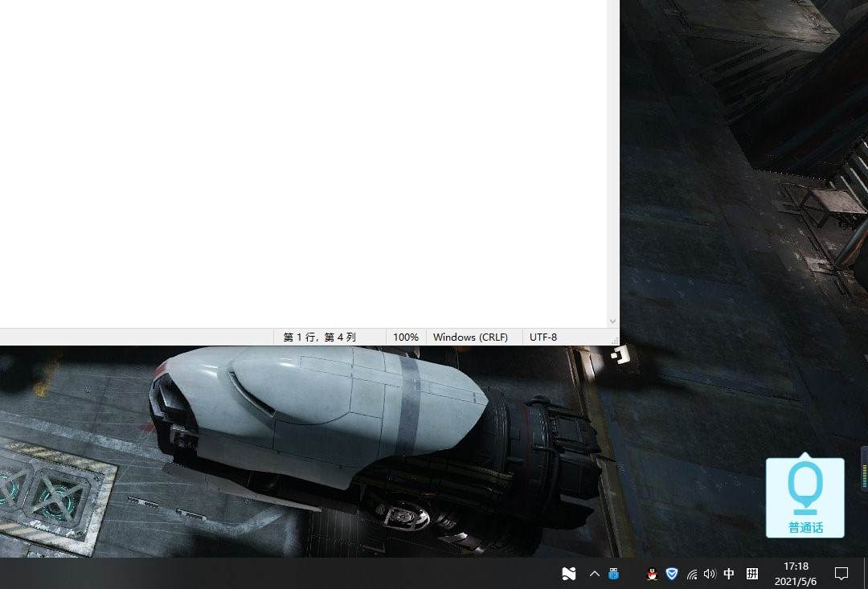Toggle the 中 input language indicator
This screenshot has height=589, width=868.
(x=729, y=574)
